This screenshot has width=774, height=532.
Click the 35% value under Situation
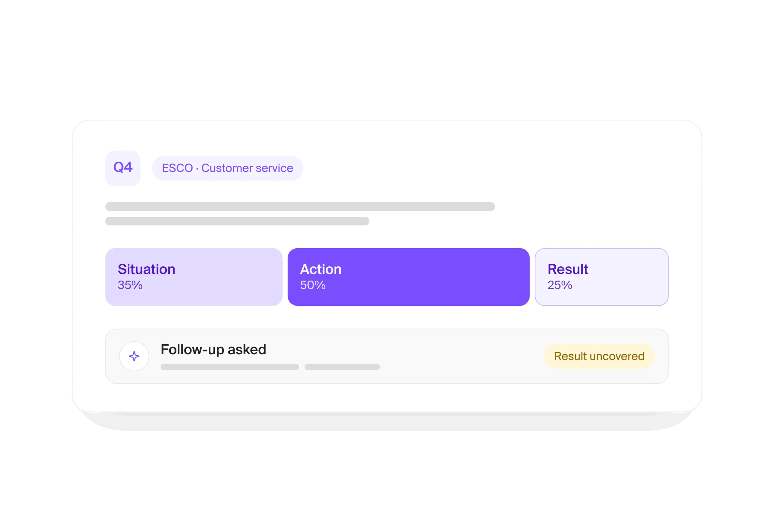[130, 285]
